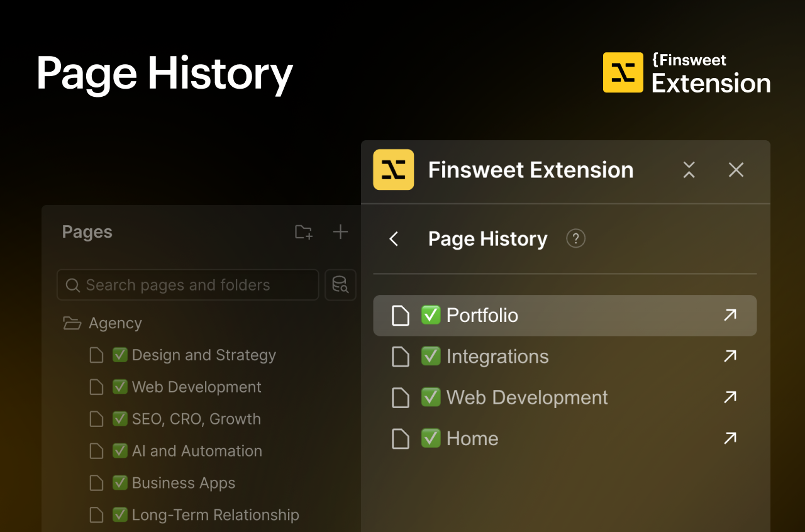Open the Home page from the history list

(472, 438)
